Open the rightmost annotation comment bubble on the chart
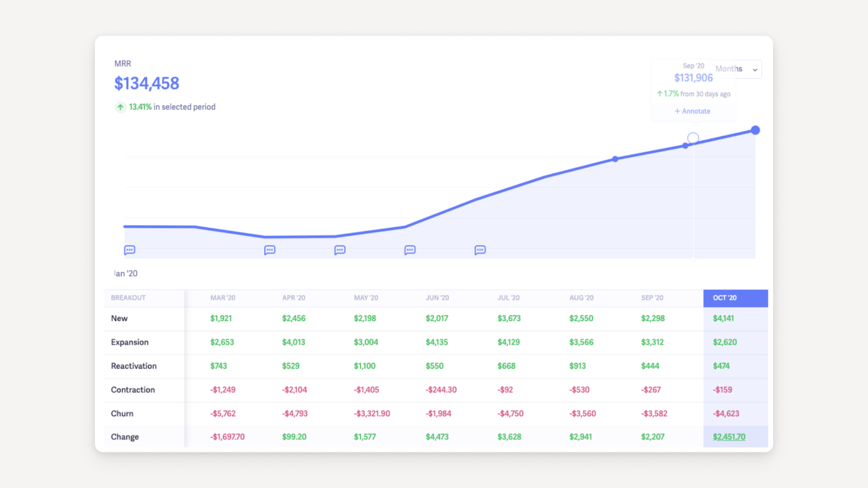 coord(480,250)
